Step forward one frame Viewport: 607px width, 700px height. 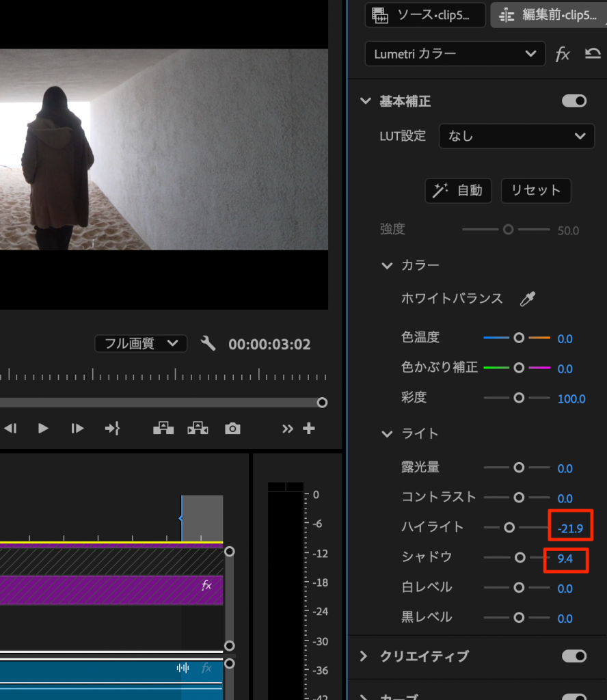[77, 429]
